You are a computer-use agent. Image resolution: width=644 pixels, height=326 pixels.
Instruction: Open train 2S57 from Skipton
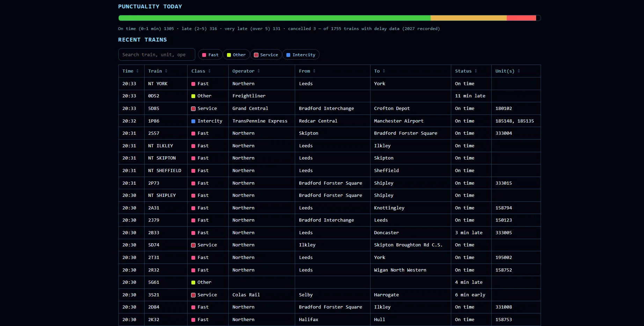pos(330,133)
